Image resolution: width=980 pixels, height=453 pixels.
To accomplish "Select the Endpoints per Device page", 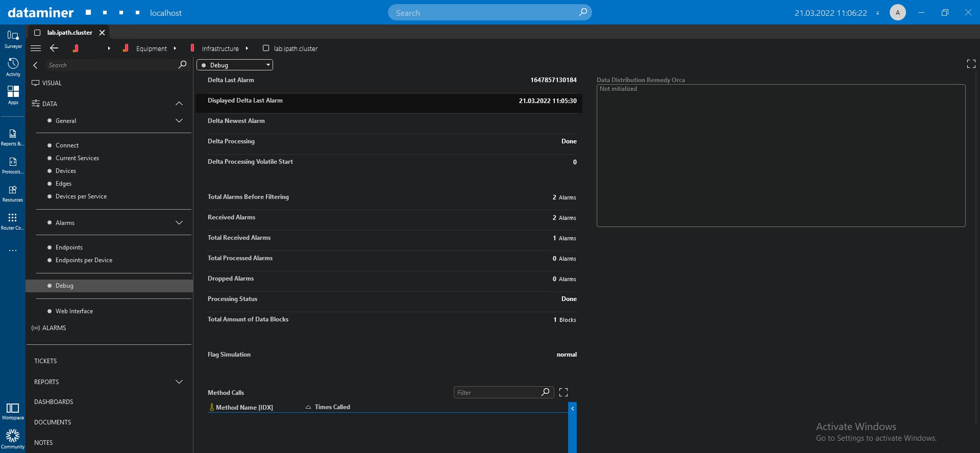I will [84, 260].
